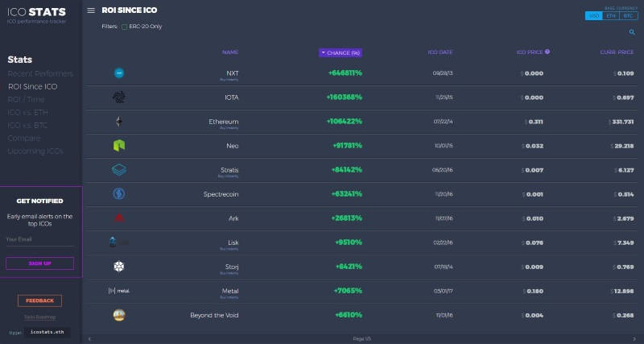Click the NXT coin logo
This screenshot has height=344, width=644.
tap(119, 73)
